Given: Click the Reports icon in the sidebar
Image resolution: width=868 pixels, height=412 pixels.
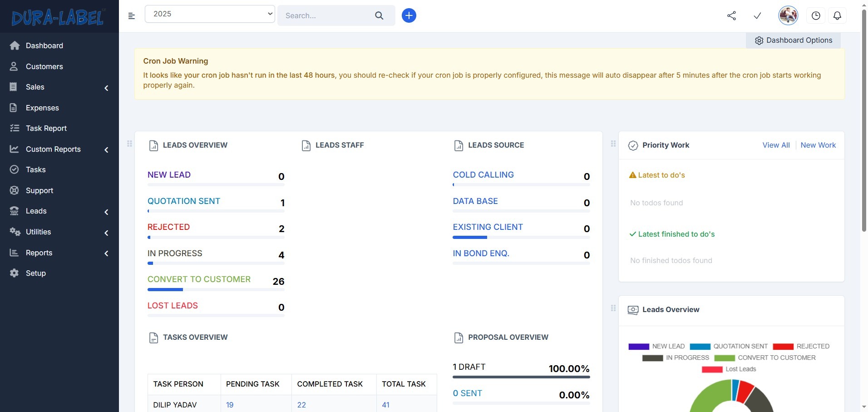Looking at the screenshot, I should pyautogui.click(x=15, y=253).
